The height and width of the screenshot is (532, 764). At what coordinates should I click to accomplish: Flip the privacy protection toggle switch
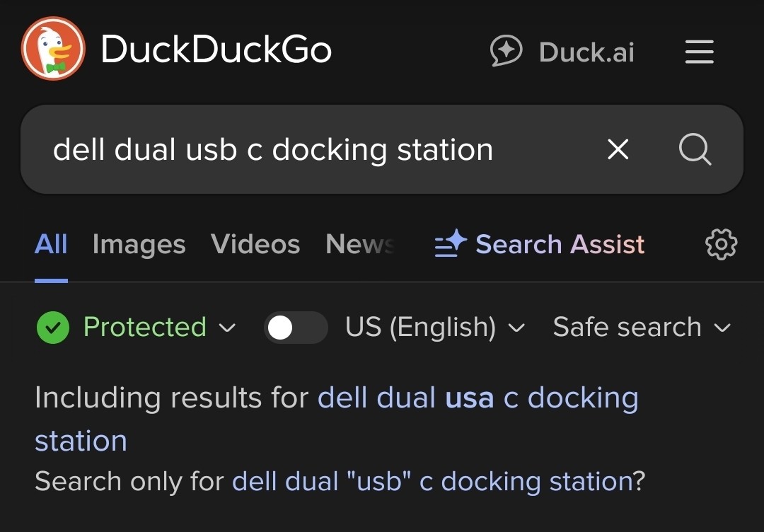295,327
